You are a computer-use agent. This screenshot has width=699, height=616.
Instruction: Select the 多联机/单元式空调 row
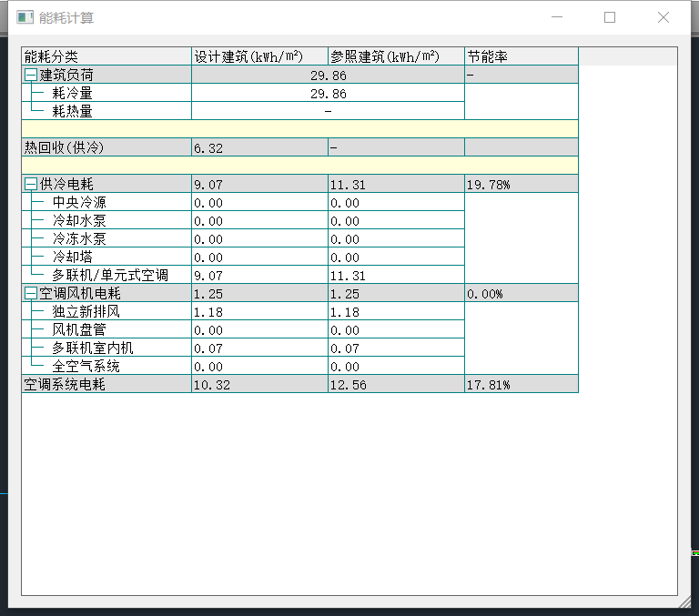[x=109, y=275]
